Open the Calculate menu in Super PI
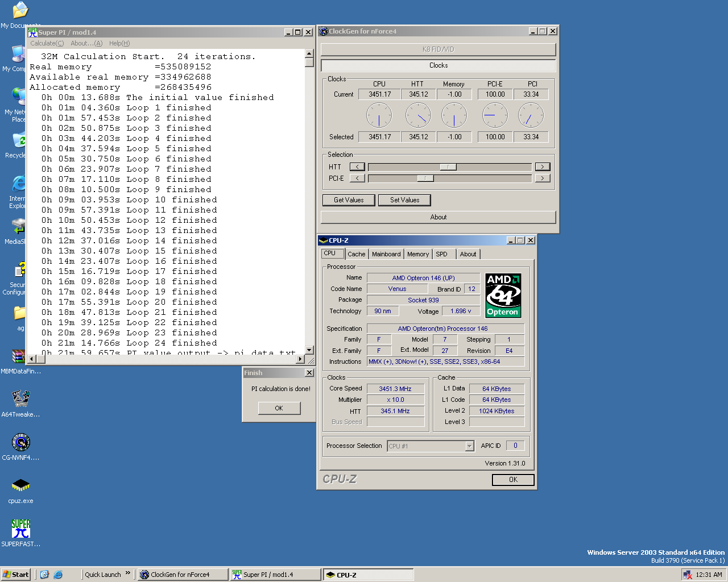Viewport: 728px width, 582px height. click(47, 43)
